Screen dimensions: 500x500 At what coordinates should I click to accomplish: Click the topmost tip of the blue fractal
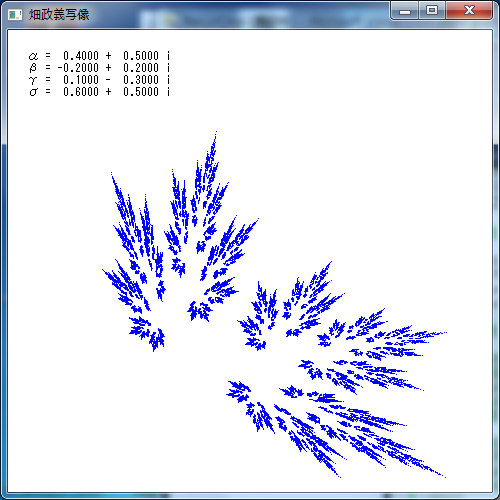[x=216, y=133]
